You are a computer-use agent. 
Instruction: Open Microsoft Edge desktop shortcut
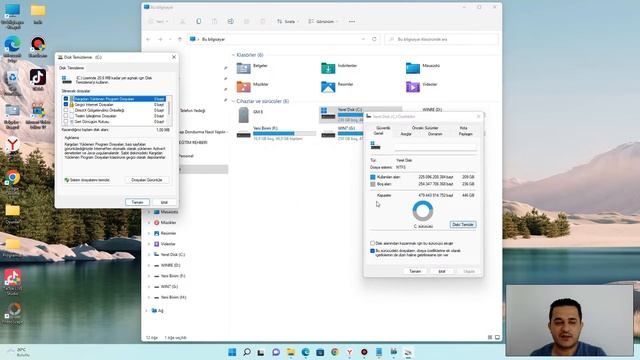13,49
